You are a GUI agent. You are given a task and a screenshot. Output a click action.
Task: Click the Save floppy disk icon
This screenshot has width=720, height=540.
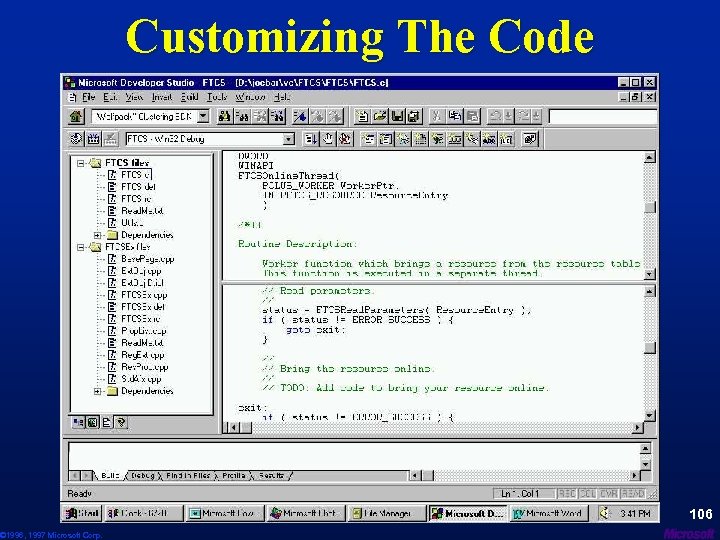pyautogui.click(x=397, y=117)
